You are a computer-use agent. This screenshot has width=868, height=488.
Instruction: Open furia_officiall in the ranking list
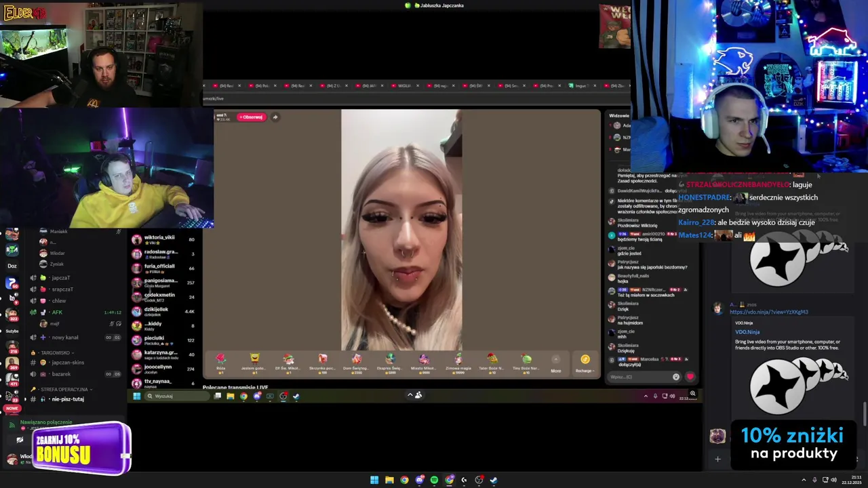point(163,268)
